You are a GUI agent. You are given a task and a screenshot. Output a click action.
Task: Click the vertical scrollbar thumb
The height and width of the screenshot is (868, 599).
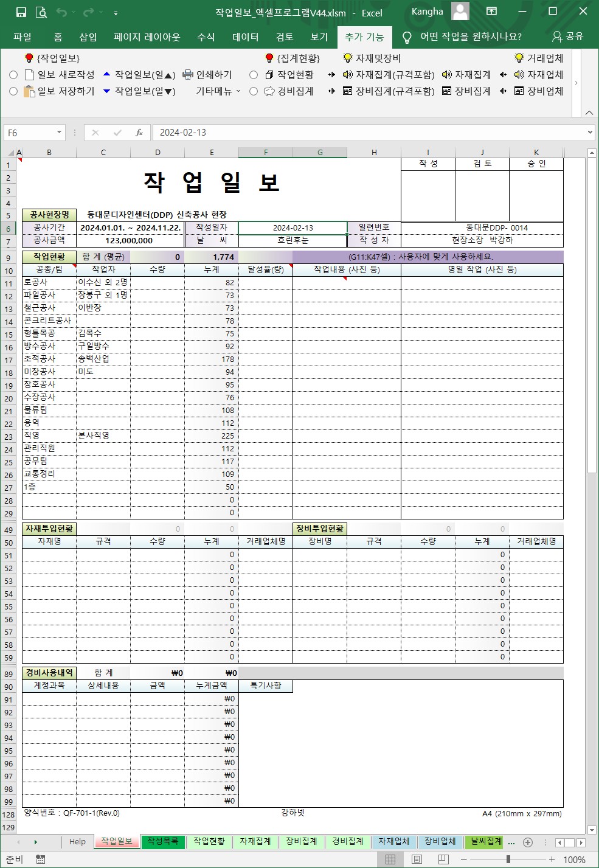coord(592,315)
